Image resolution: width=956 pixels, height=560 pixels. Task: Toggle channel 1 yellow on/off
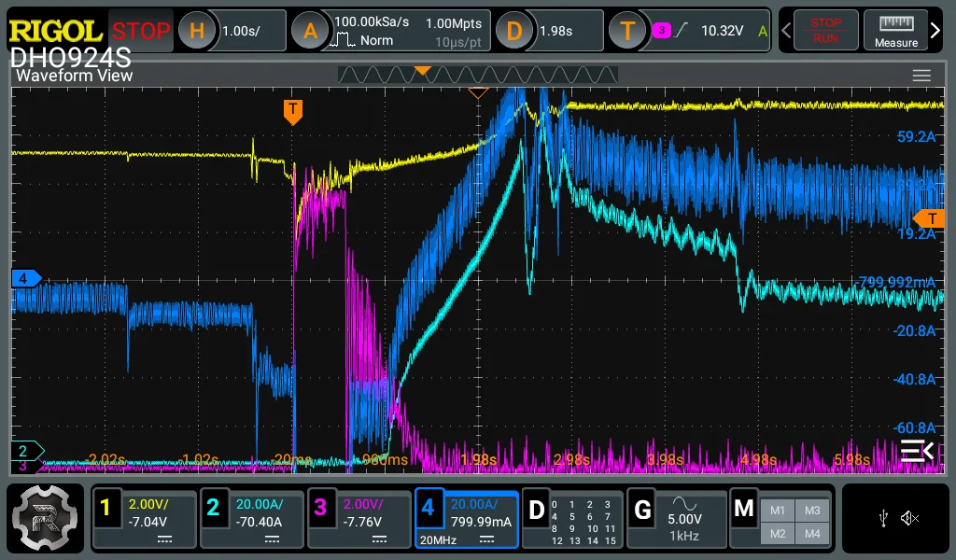click(105, 507)
